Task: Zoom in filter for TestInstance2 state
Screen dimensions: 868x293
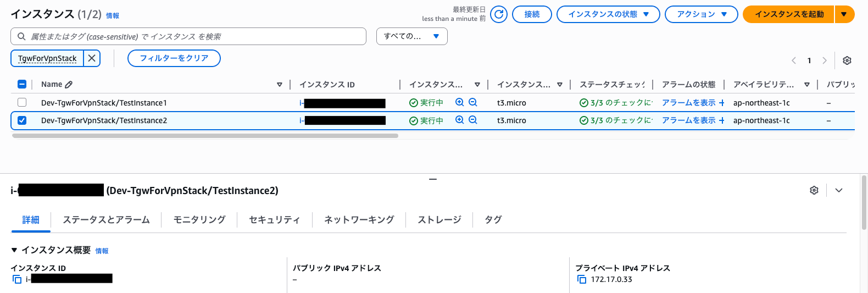Action: coord(460,120)
